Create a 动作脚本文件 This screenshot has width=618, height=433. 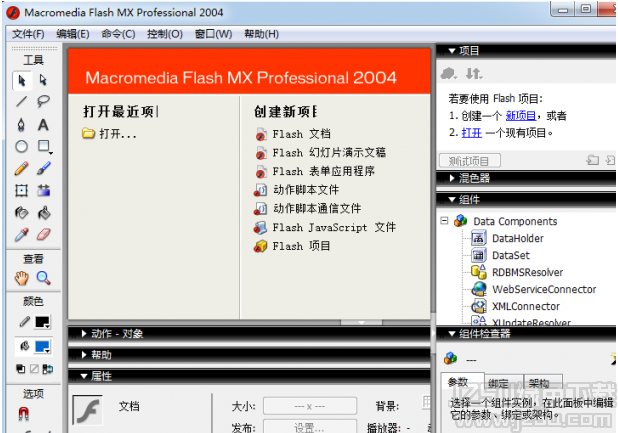point(296,190)
